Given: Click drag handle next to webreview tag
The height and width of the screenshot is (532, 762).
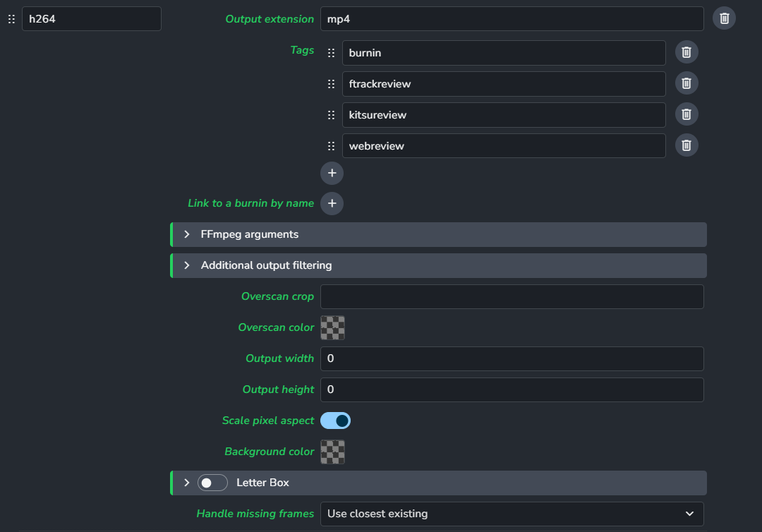Looking at the screenshot, I should (331, 146).
